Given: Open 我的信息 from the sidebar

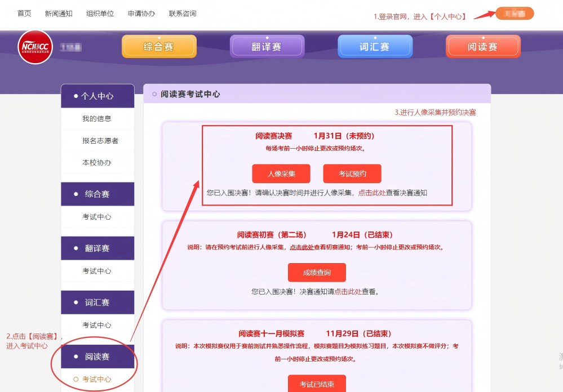Looking at the screenshot, I should (97, 119).
